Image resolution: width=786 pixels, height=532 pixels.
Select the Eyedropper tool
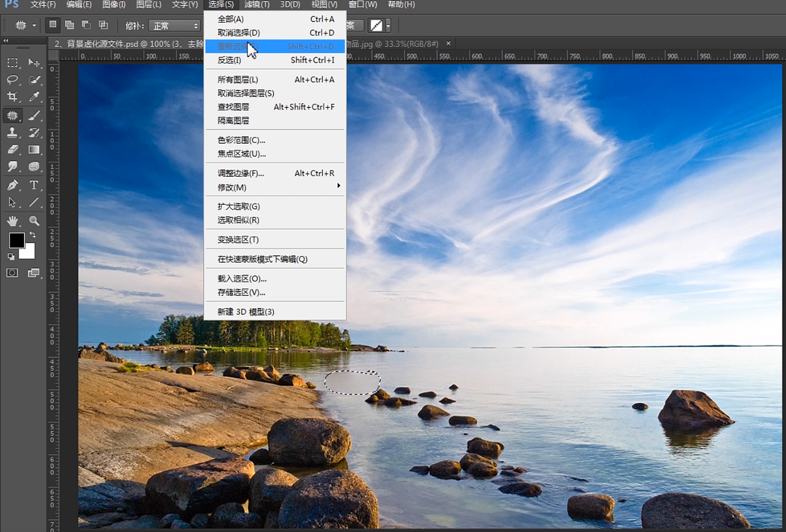pos(34,97)
